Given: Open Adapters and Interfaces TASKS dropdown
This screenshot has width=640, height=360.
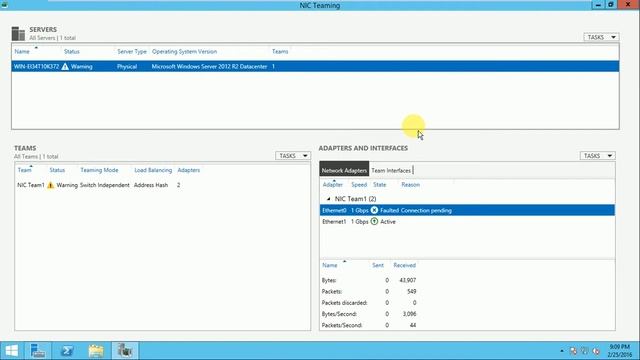Looking at the screenshot, I should coord(598,156).
